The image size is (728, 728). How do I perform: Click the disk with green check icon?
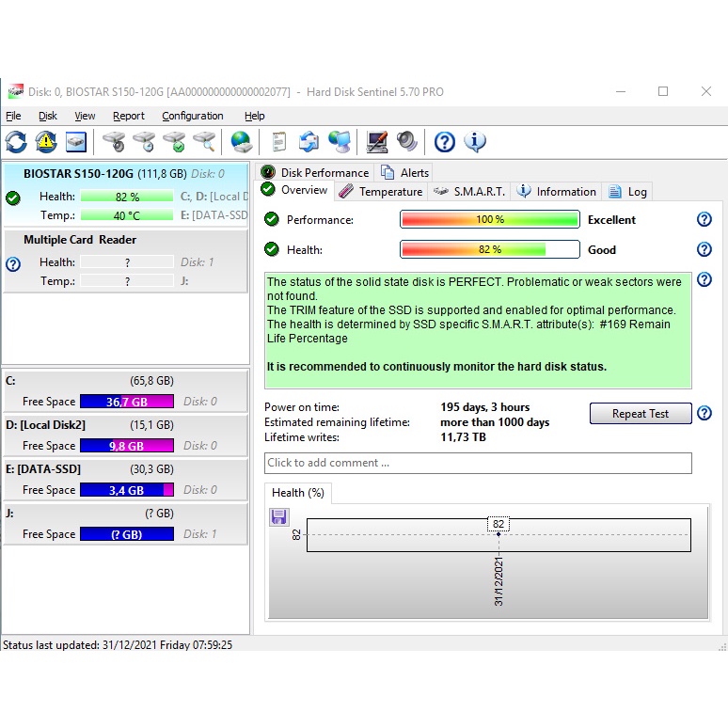(175, 142)
